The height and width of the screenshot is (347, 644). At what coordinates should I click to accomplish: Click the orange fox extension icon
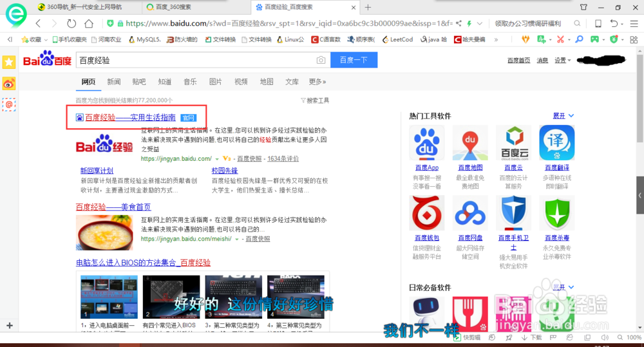point(526,39)
